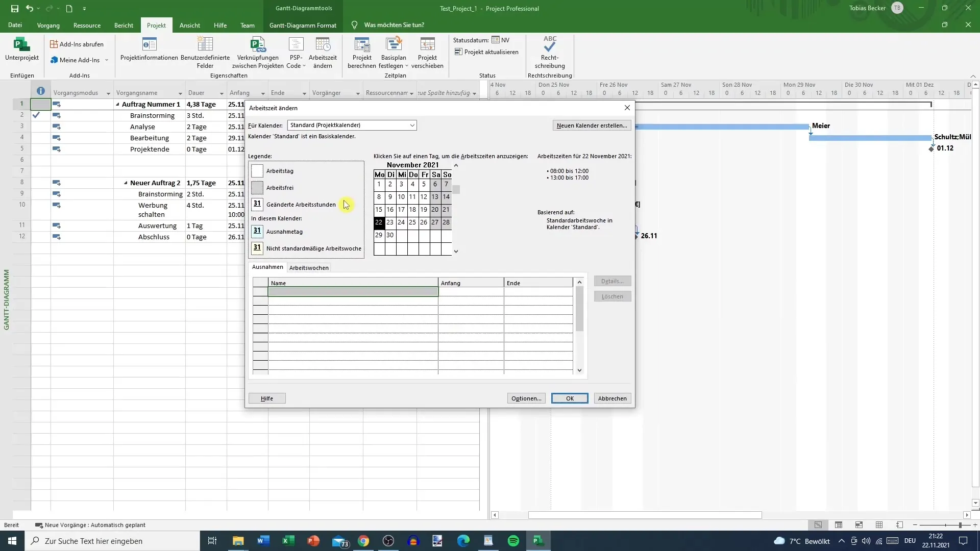Open Vorgänger column filter dropdown
This screenshot has width=980, height=551.
358,93
